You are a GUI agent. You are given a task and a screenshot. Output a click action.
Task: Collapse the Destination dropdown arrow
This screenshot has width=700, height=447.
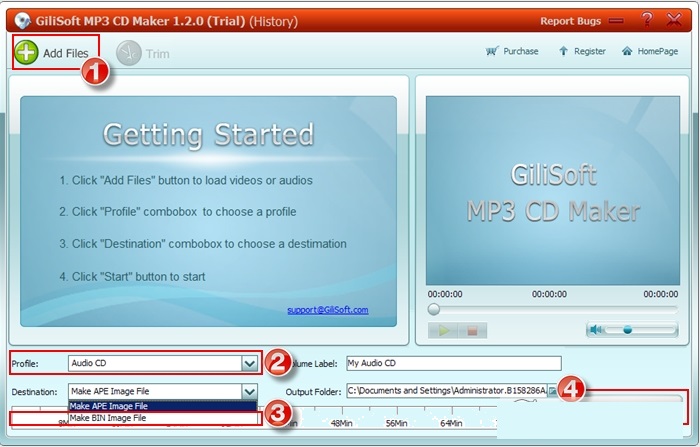coord(250,392)
